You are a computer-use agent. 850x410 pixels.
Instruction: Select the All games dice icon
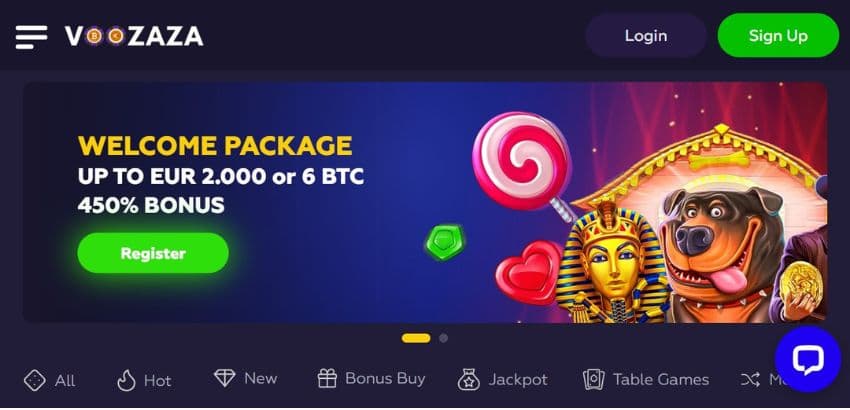point(35,380)
